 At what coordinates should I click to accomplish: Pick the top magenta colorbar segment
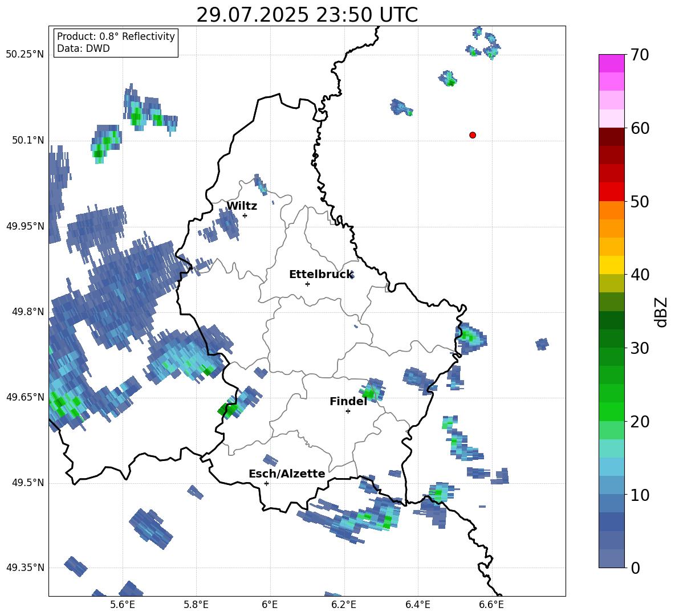[611, 64]
